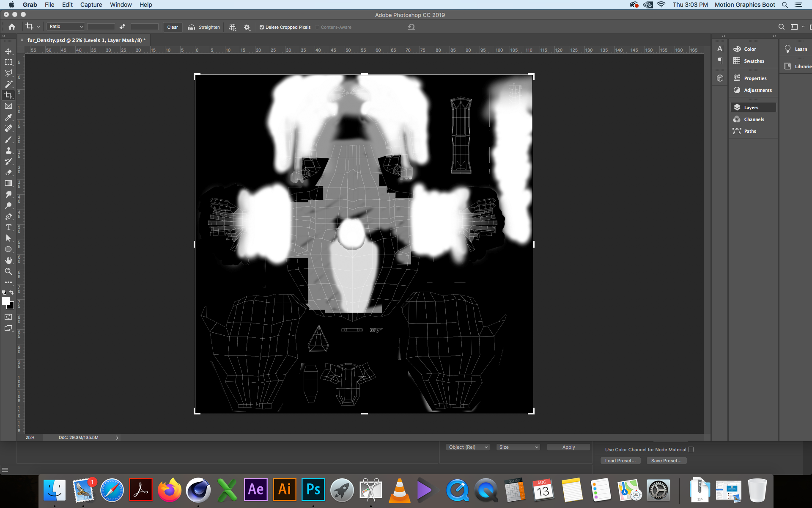Screen dimensions: 812x508
Task: Click the foreground color swatch
Action: pos(6,301)
